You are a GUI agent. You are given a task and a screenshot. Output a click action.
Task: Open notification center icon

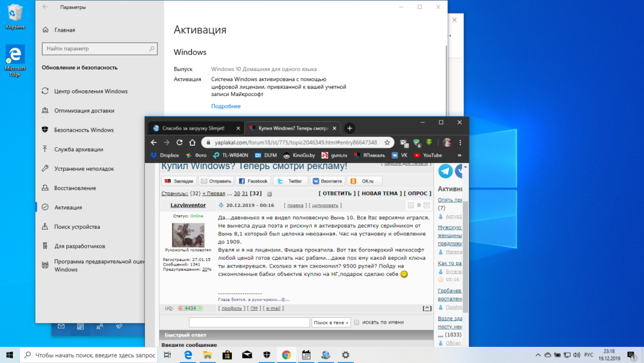(x=631, y=355)
